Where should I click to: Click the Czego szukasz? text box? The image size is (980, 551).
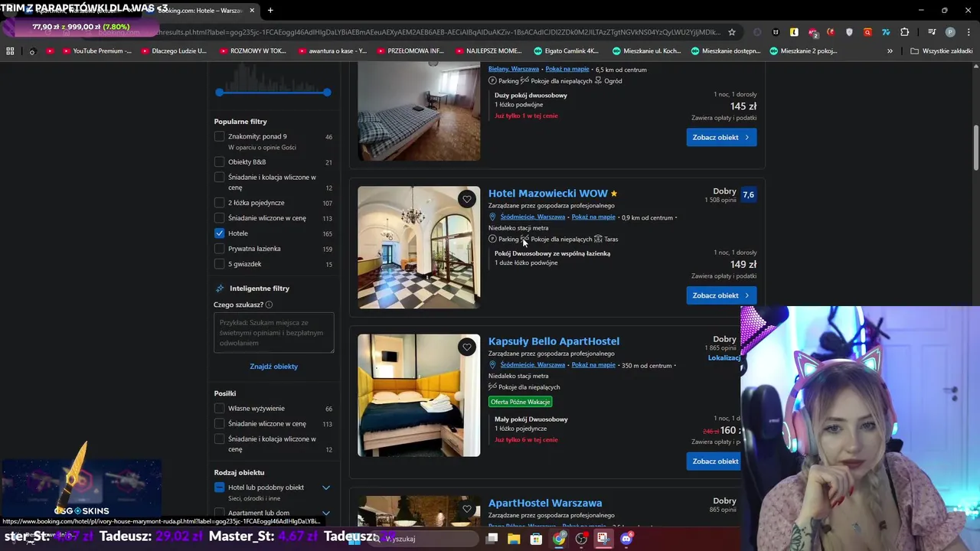pyautogui.click(x=274, y=333)
